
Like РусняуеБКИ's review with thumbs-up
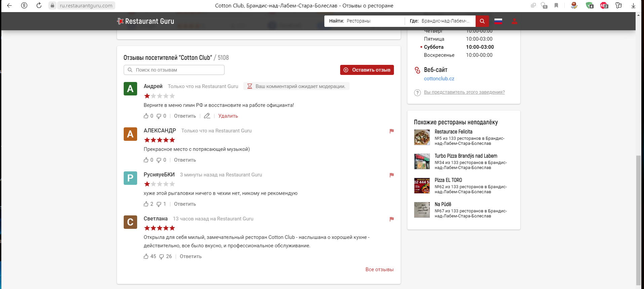146,204
